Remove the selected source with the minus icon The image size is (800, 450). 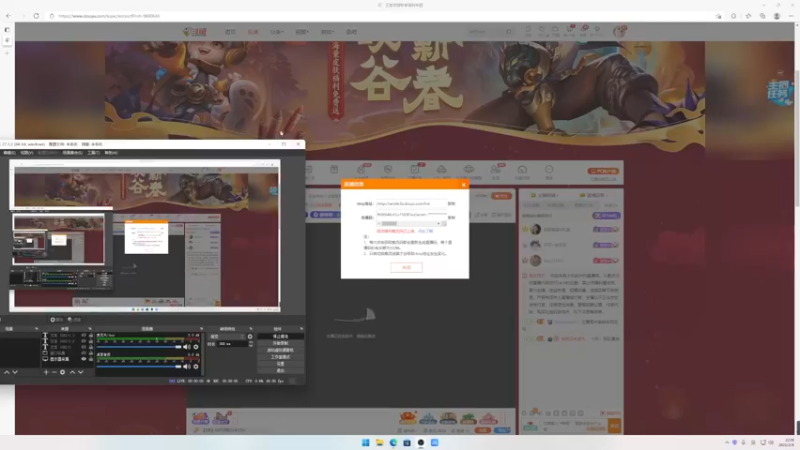tap(54, 372)
